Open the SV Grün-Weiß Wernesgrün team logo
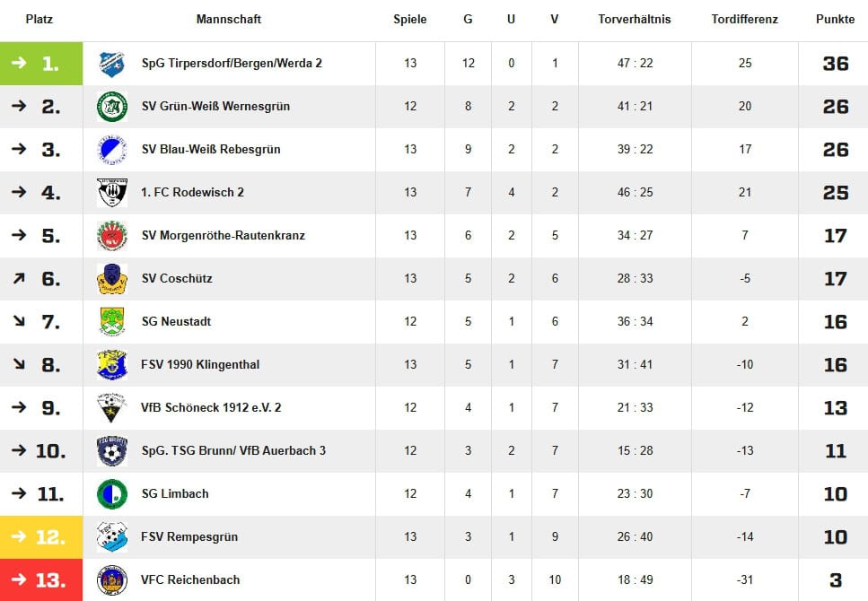 pos(112,106)
